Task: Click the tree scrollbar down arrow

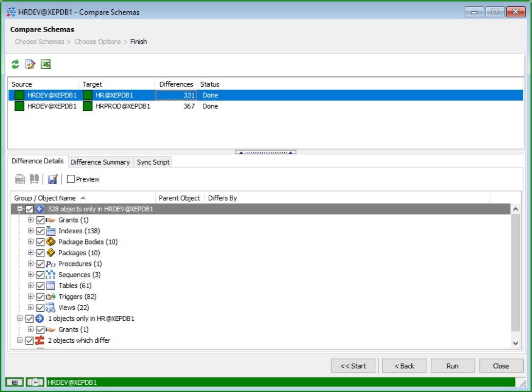Action: 516,343
